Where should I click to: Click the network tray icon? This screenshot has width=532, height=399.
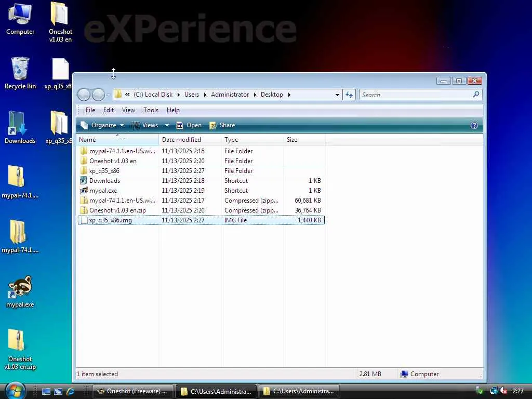pyautogui.click(x=494, y=391)
